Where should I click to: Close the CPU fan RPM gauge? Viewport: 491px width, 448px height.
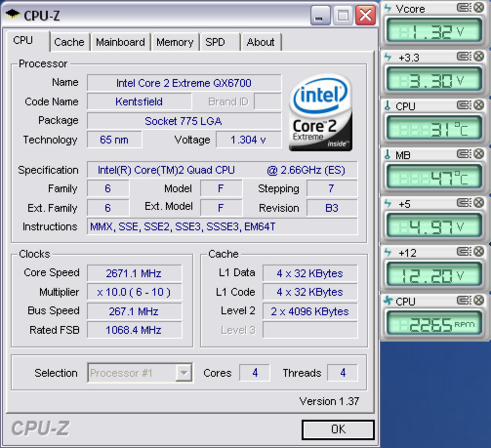tap(478, 300)
